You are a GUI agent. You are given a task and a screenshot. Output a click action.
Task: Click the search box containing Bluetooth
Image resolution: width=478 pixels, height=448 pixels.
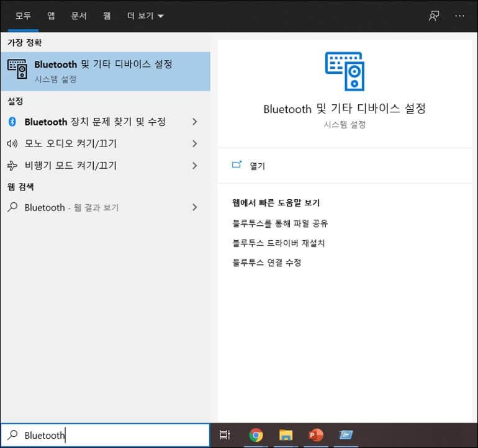coord(106,435)
